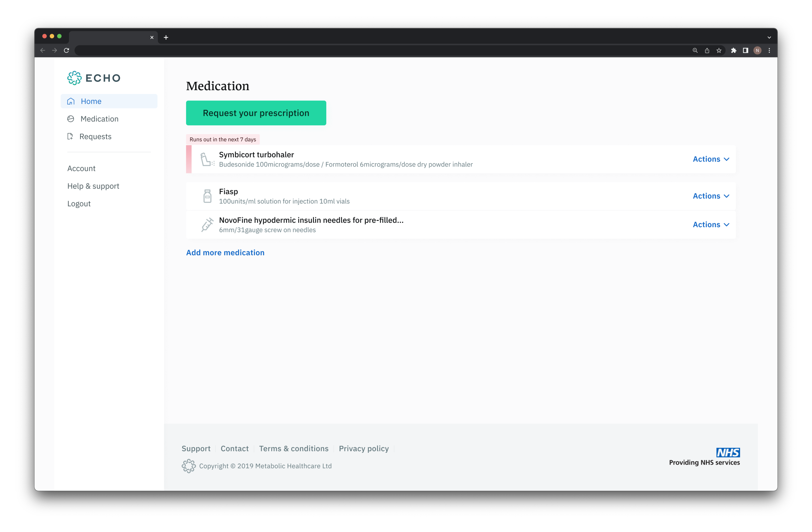Click the Symbicort turbohaler inhaler icon
Image resolution: width=812 pixels, height=532 pixels.
207,160
